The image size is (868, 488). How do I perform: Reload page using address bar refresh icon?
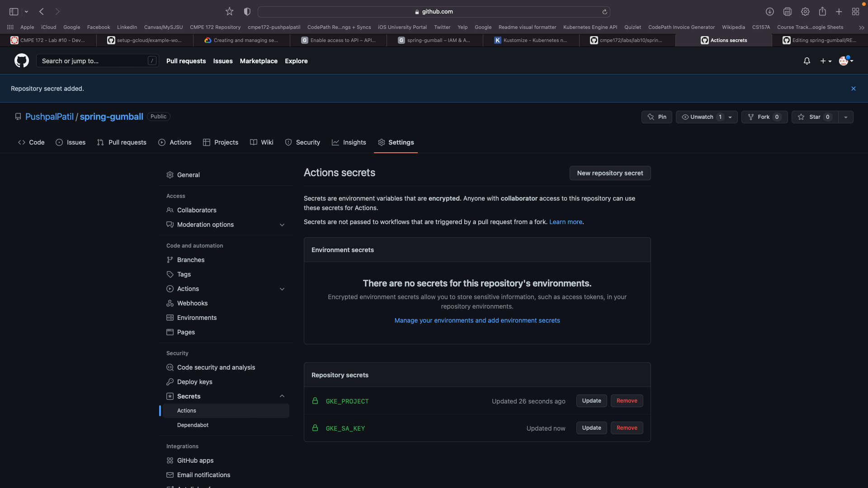[604, 12]
